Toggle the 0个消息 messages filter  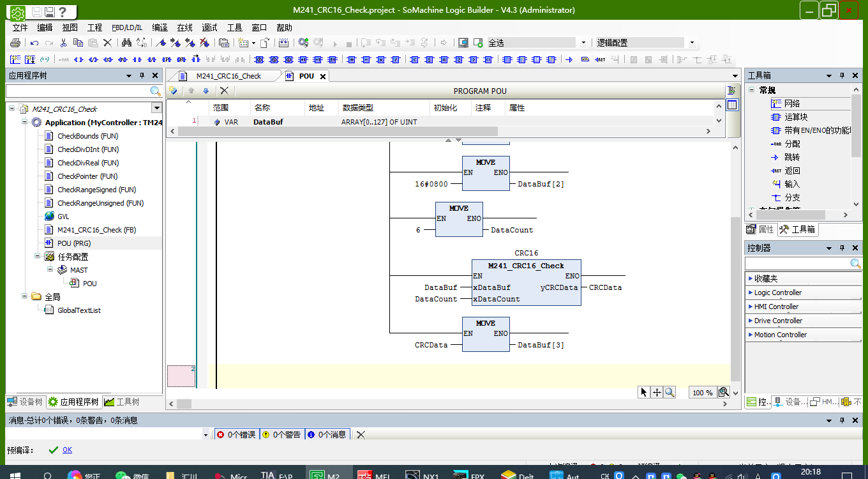point(327,434)
